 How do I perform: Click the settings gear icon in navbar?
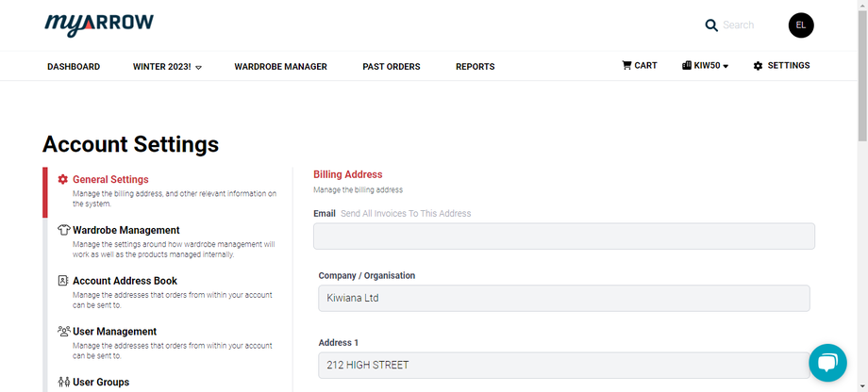pos(758,66)
